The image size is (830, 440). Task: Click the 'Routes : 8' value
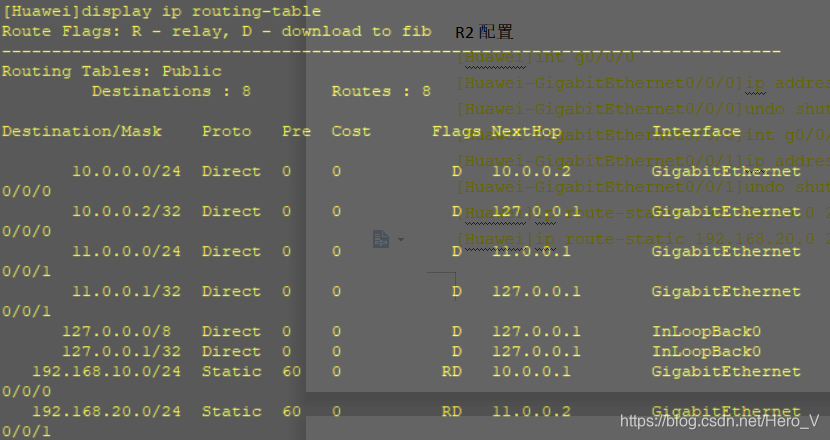click(x=381, y=91)
